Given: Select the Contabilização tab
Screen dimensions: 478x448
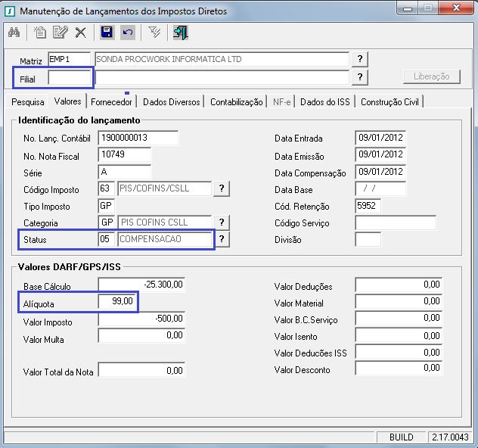Looking at the screenshot, I should (236, 101).
